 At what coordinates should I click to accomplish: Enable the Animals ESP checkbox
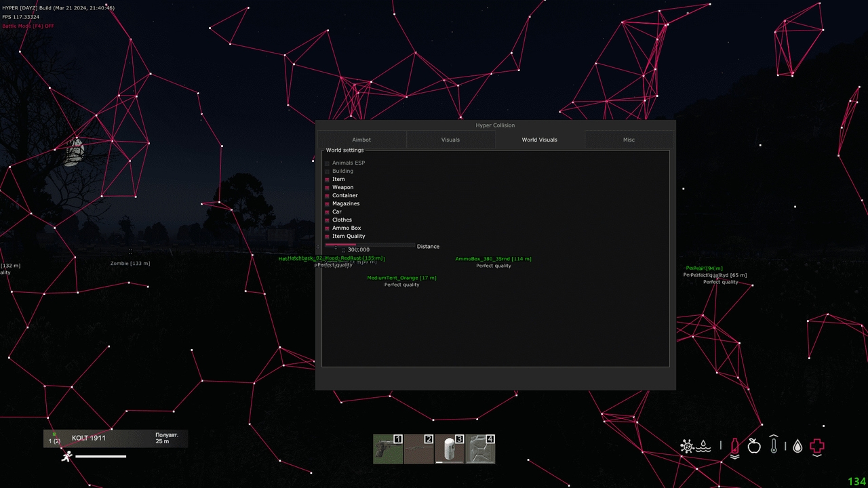pos(327,163)
